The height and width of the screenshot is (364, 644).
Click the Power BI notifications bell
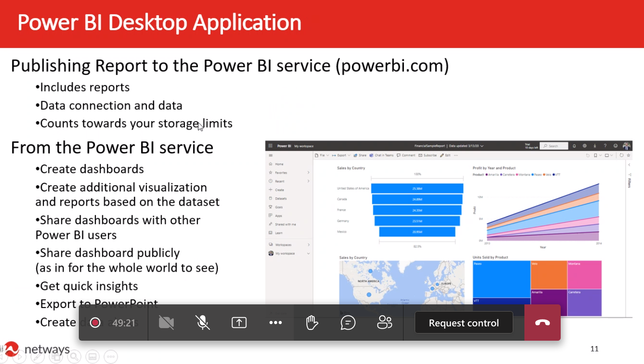(575, 146)
